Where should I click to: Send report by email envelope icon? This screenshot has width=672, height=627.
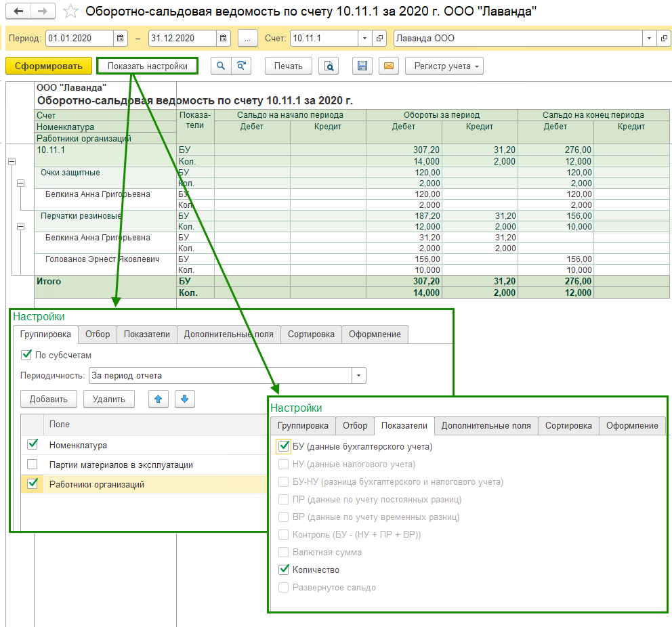[x=389, y=66]
